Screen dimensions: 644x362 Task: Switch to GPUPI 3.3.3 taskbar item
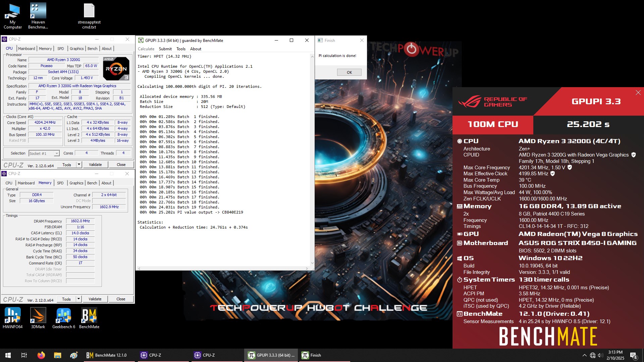click(x=271, y=355)
